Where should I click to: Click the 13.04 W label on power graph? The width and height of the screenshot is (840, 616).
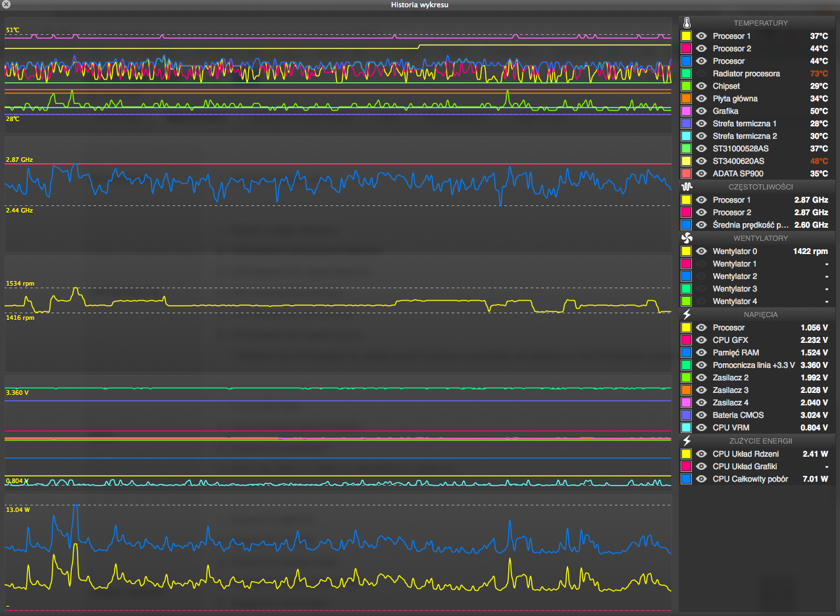[16, 510]
